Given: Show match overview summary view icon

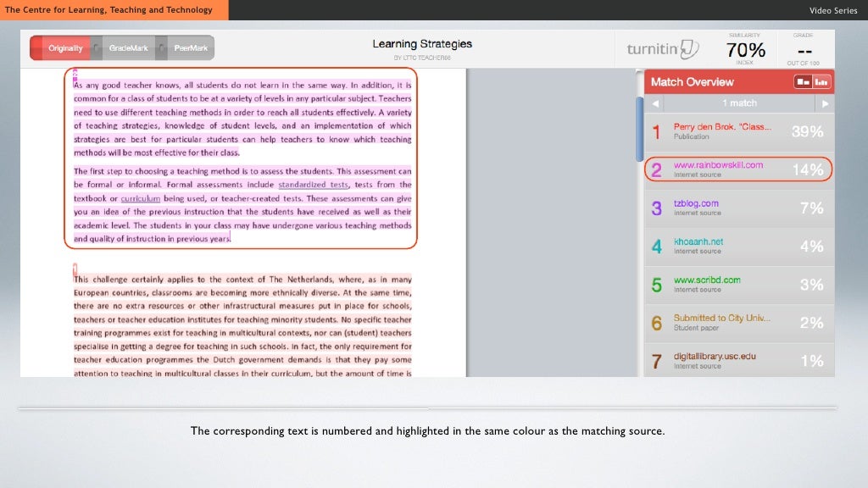Looking at the screenshot, I should (x=803, y=82).
